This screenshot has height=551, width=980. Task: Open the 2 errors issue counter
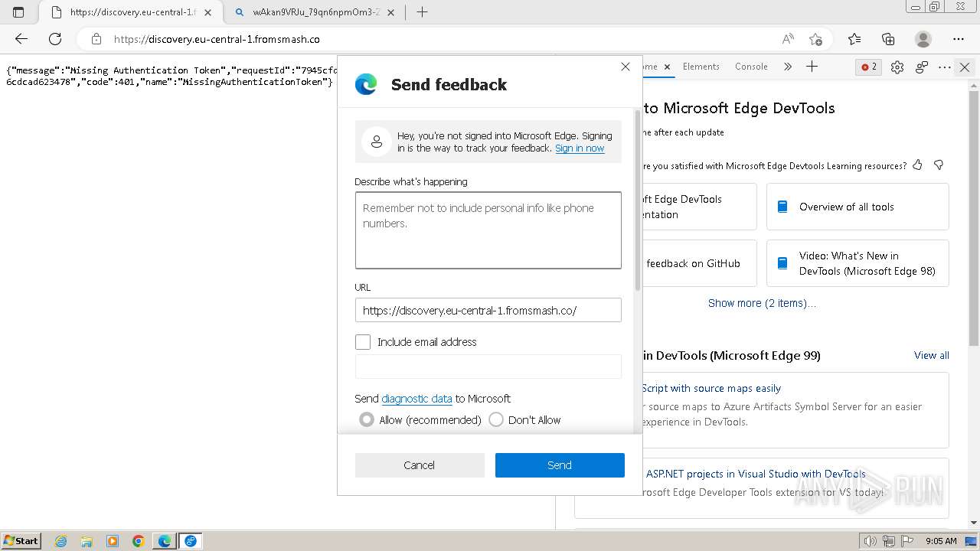[869, 67]
